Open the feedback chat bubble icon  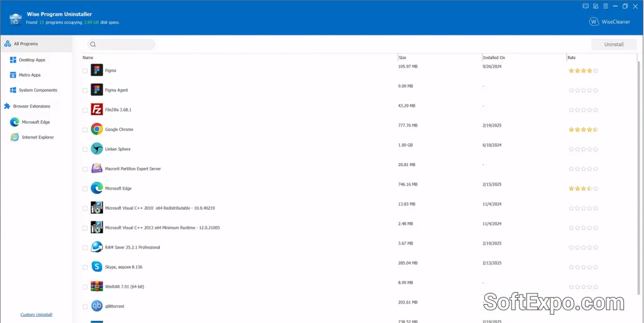586,6
